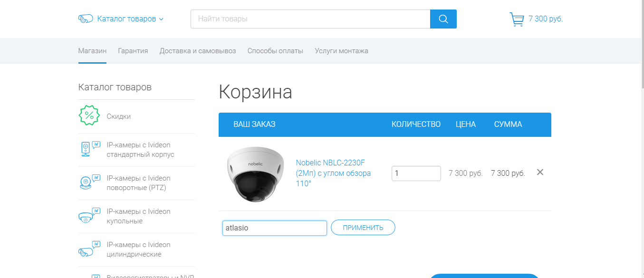Screen dimensions: 644x278
Task: Click the Nobelic camera product thumbnail
Action: [x=255, y=173]
